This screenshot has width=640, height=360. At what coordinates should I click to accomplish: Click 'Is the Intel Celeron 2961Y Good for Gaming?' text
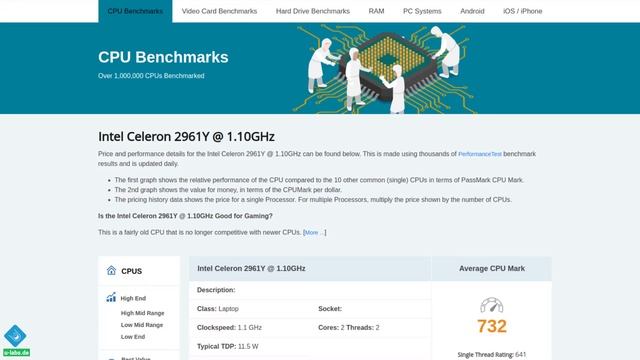[x=185, y=216]
